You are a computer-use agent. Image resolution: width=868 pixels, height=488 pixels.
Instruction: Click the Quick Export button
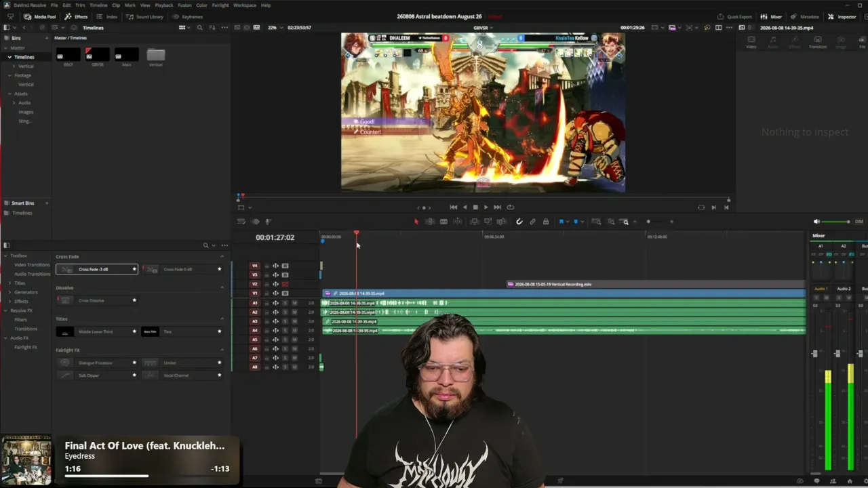[x=735, y=16]
